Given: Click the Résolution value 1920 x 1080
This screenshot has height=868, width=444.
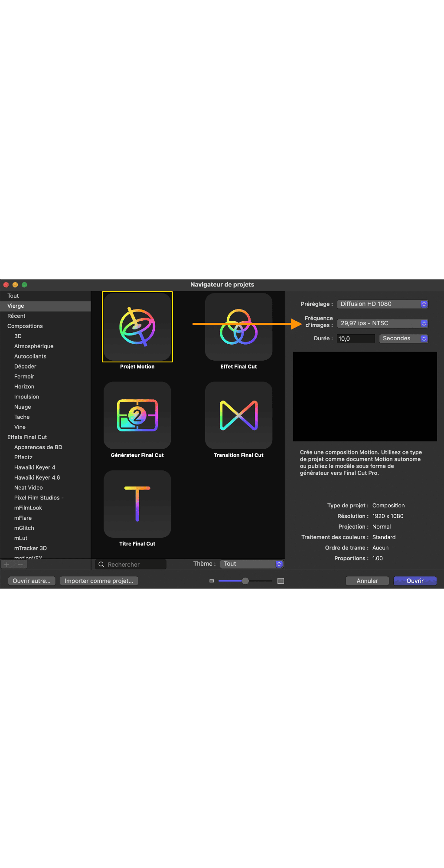Looking at the screenshot, I should click(x=388, y=516).
